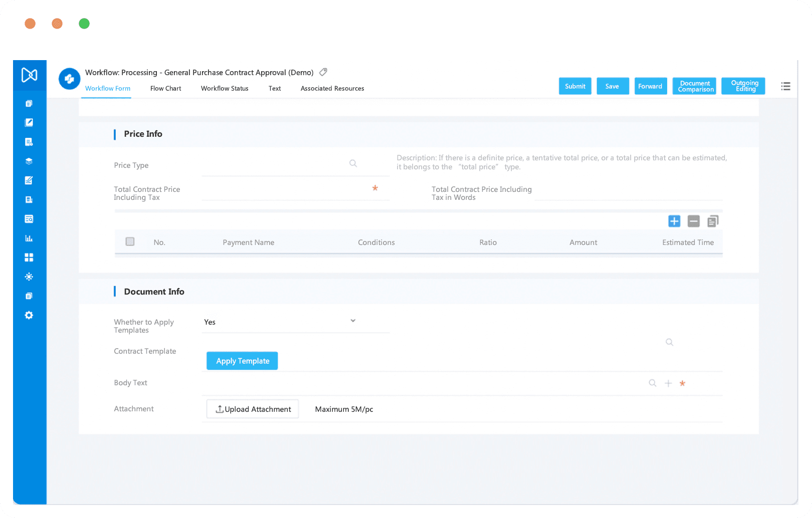Screen dimensions: 812x518
Task: Switch to the Workflow Status tab
Action: coord(225,88)
